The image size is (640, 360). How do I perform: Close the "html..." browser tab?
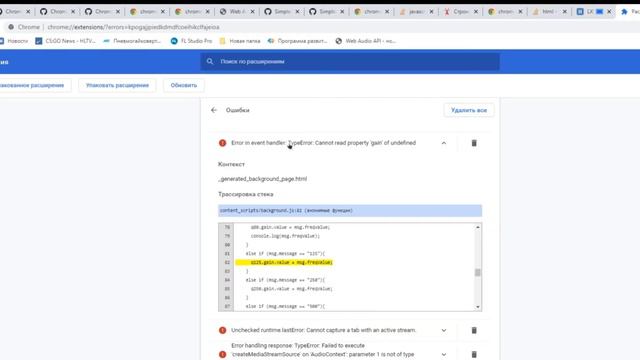coord(564,12)
